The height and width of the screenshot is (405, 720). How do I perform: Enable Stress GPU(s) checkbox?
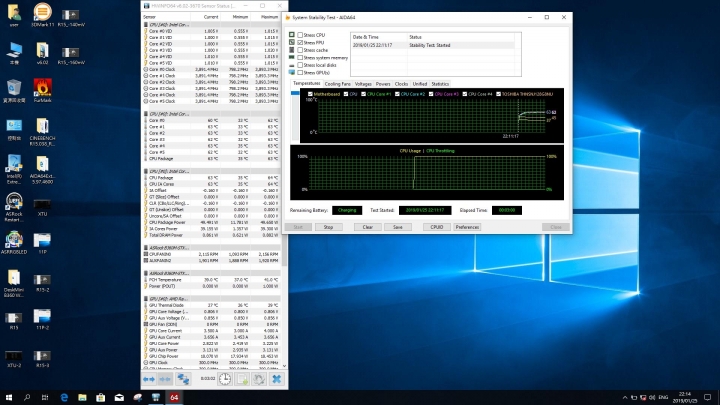300,73
